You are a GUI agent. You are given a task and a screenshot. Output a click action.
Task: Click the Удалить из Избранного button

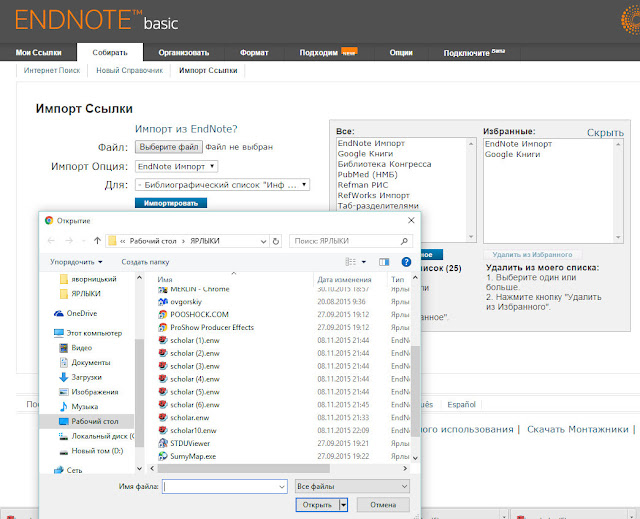pos(532,255)
